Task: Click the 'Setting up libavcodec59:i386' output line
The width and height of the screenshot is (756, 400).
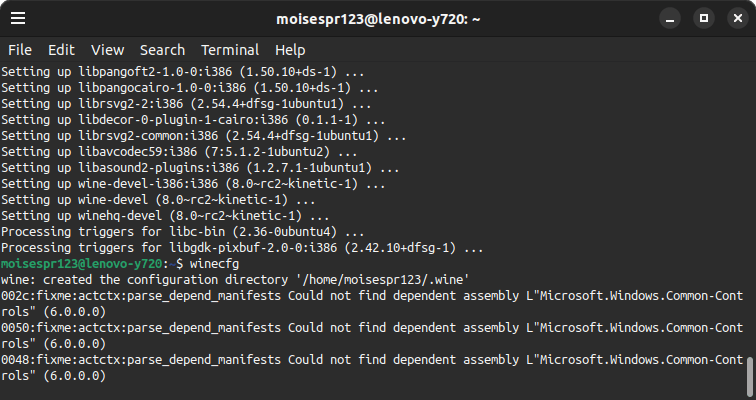Action: (180, 152)
